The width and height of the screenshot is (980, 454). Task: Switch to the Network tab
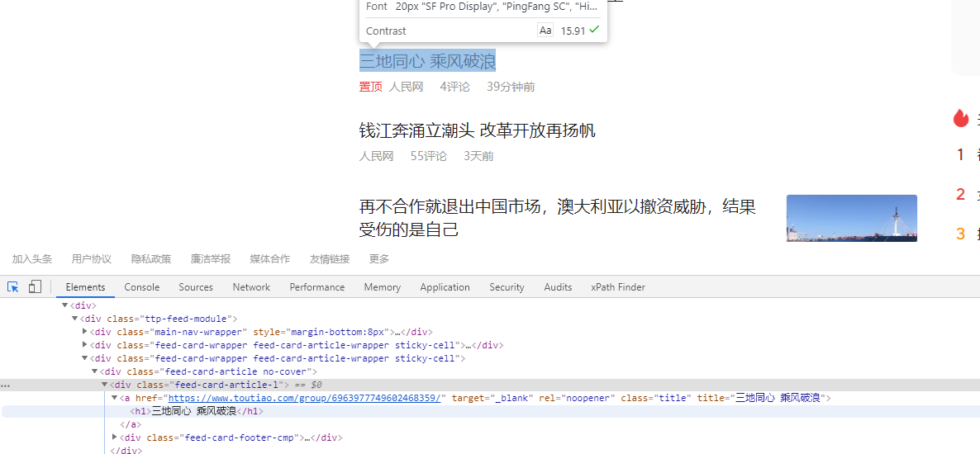coord(251,287)
